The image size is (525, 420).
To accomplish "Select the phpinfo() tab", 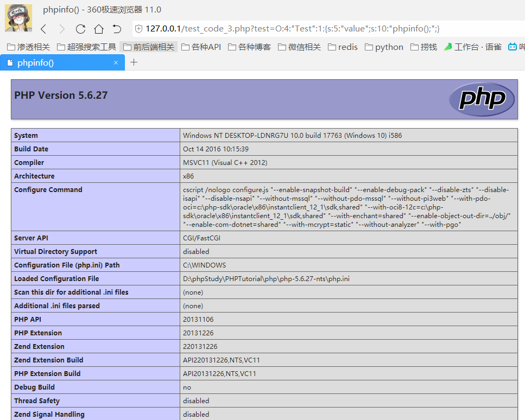I will [62, 62].
